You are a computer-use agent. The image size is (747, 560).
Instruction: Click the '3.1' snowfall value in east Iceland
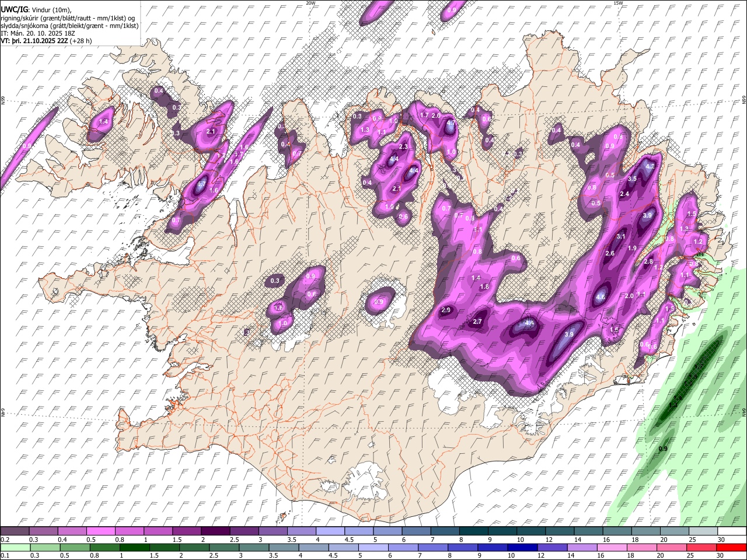point(621,236)
